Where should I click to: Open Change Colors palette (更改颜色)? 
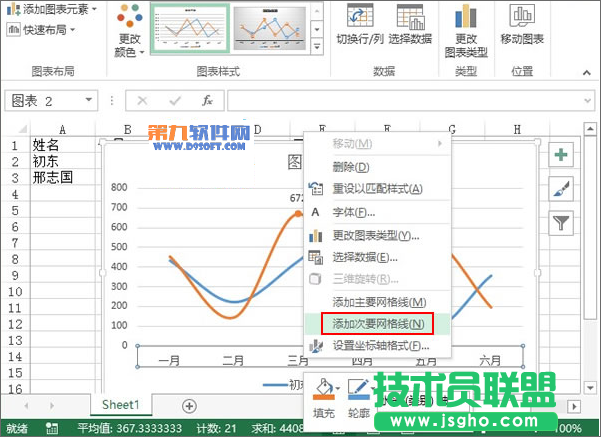pos(130,31)
